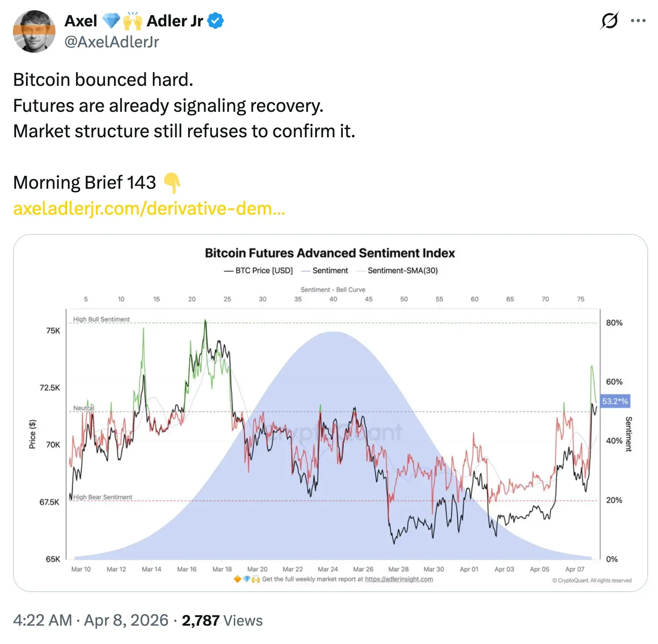Viewport: 658px width, 644px height.
Task: Open Axel Adler Jr's profile photo
Action: point(34,31)
